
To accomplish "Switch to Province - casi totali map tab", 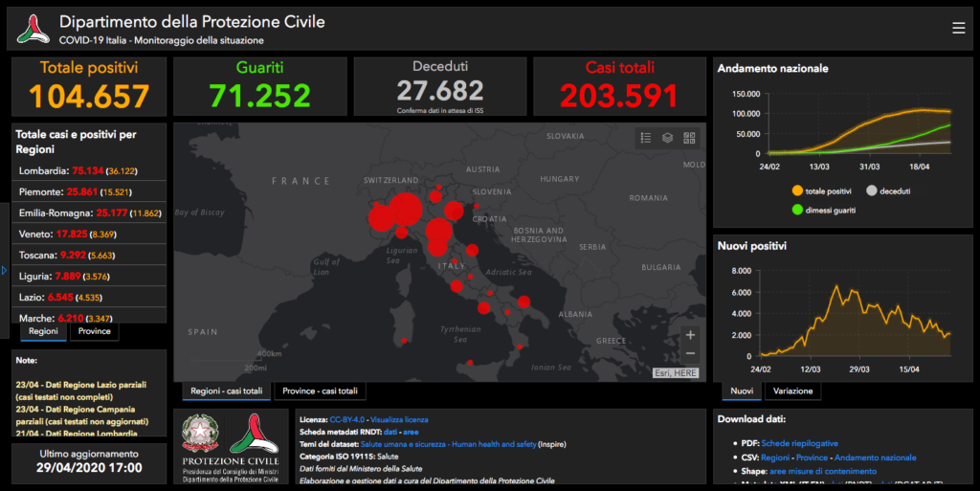I will (320, 391).
